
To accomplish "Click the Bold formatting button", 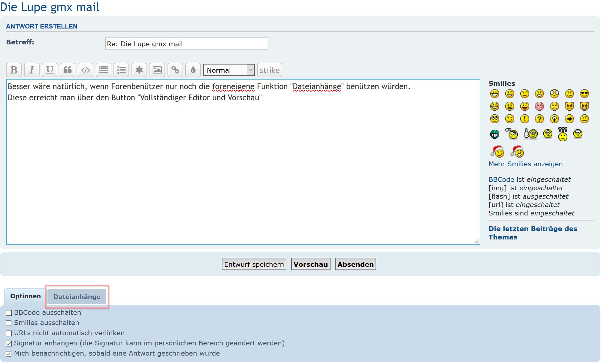I will 14,70.
